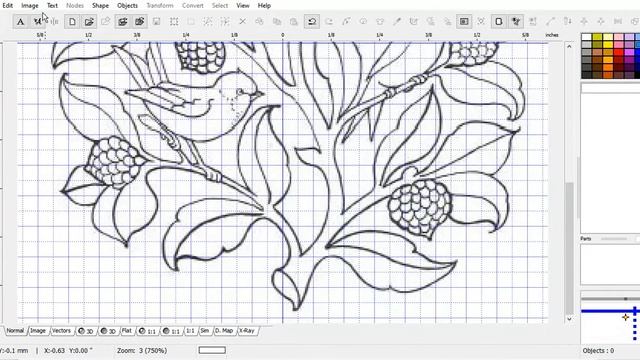Click the Delete X icon in toolbar
The height and width of the screenshot is (360, 640).
(x=242, y=22)
